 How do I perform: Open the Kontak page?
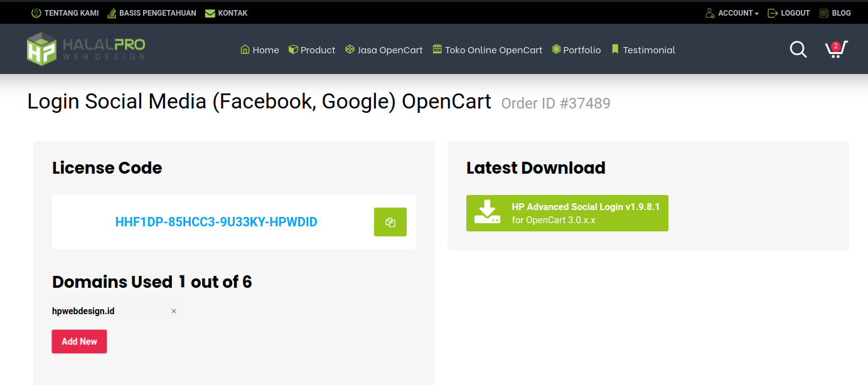[x=227, y=13]
